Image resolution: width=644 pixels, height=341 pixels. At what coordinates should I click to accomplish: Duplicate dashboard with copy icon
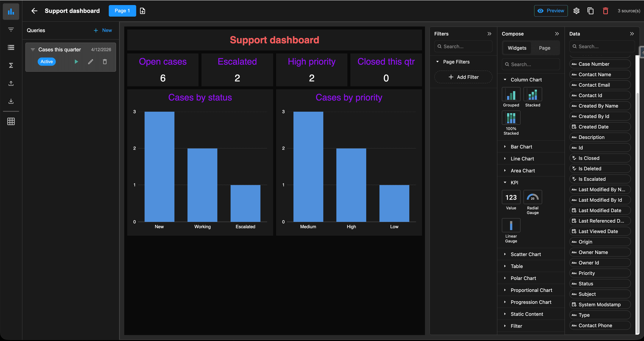590,11
